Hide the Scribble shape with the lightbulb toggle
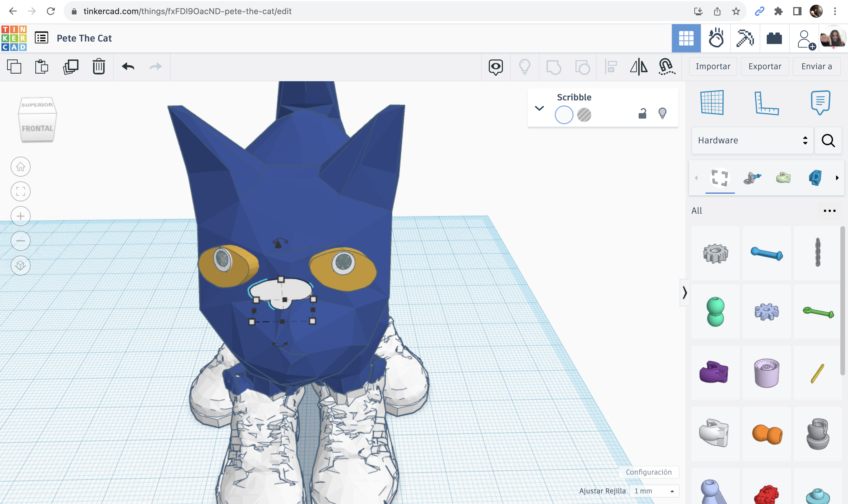 pyautogui.click(x=662, y=112)
